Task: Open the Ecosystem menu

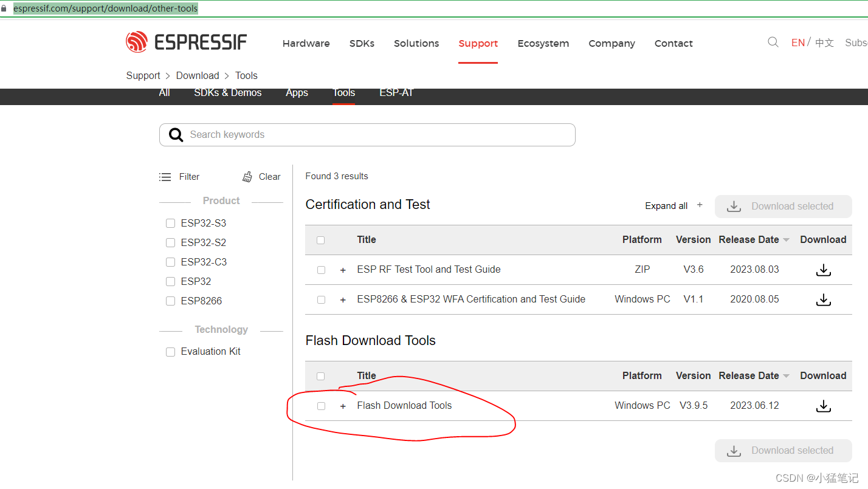Action: (x=543, y=43)
